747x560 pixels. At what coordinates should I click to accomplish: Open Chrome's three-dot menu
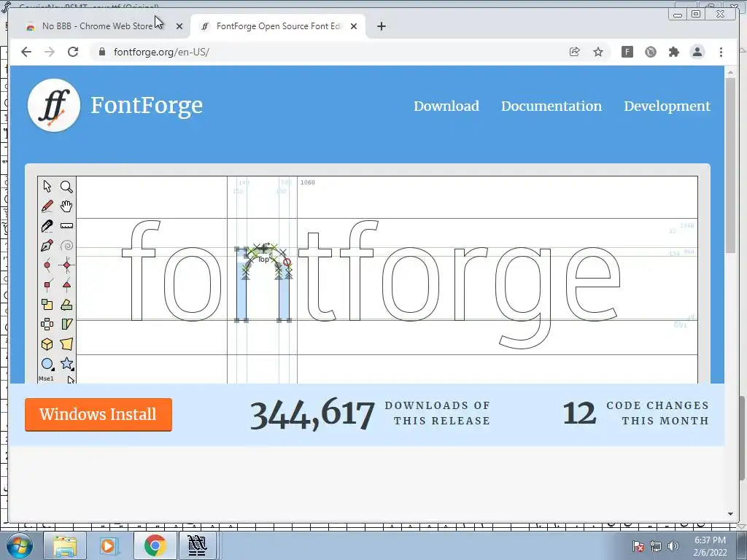(721, 52)
